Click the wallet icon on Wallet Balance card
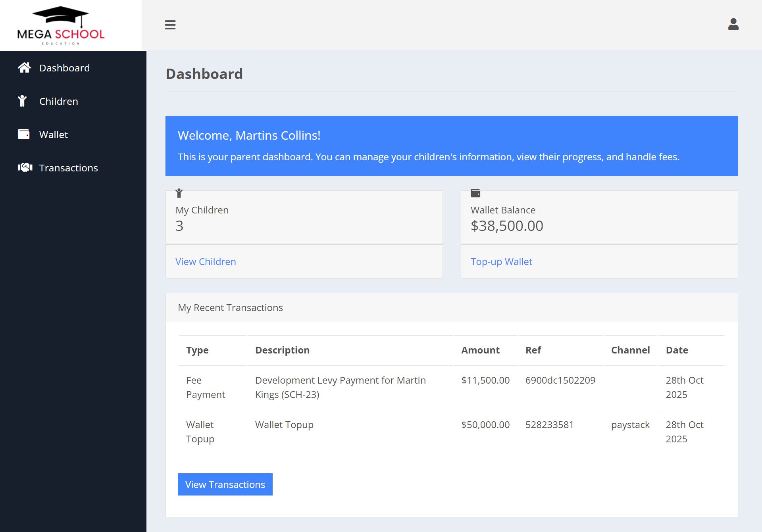Screen dimensions: 762x532 475,193
